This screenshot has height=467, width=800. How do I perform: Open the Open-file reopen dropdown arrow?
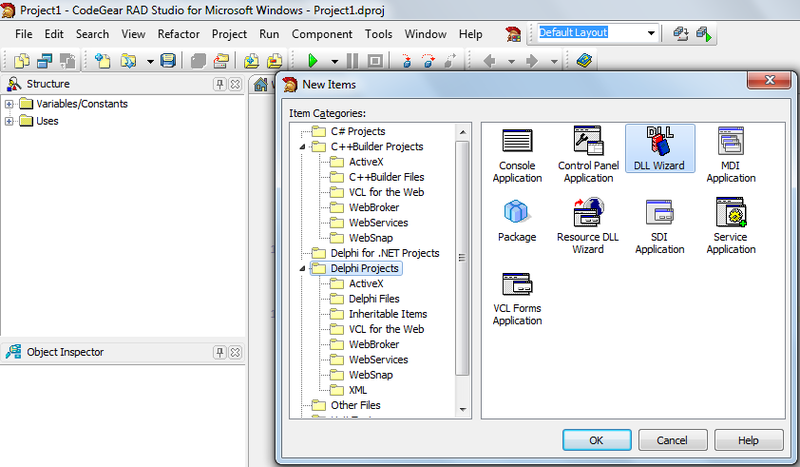(x=150, y=62)
